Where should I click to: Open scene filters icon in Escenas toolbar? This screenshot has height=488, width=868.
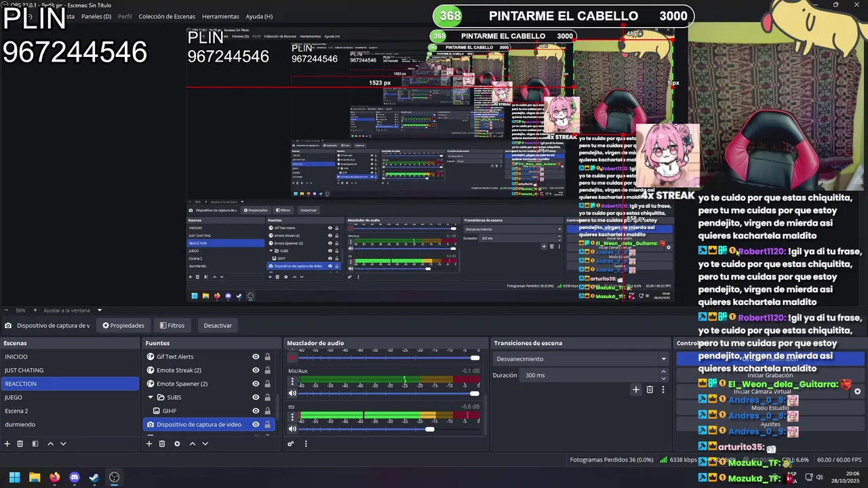pos(35,444)
